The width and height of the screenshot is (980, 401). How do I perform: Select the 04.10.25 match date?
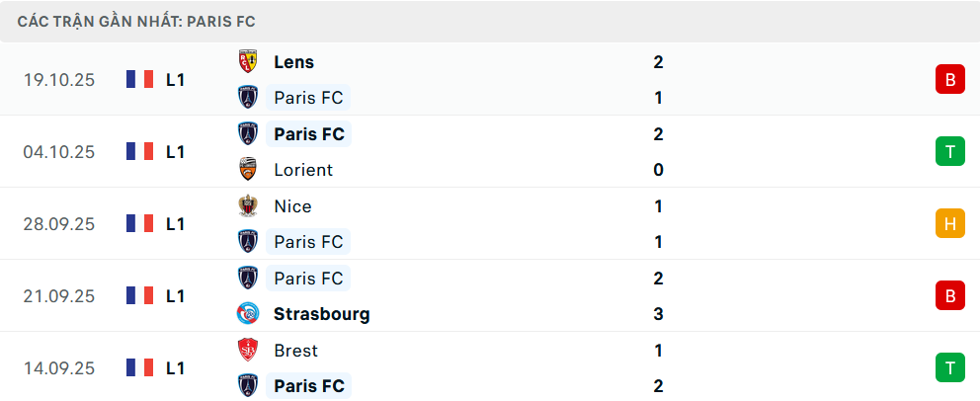(59, 152)
